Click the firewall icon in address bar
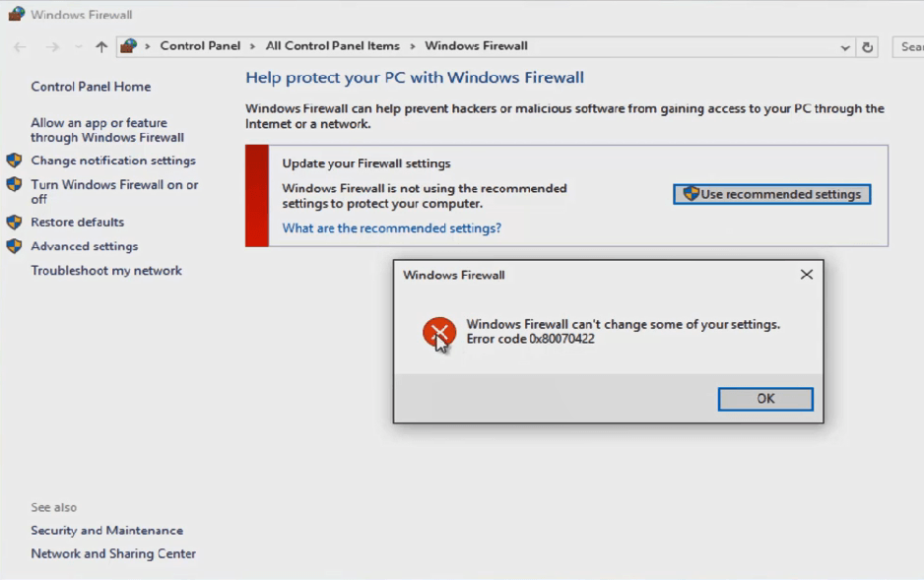Image resolution: width=924 pixels, height=580 pixels. click(x=128, y=46)
